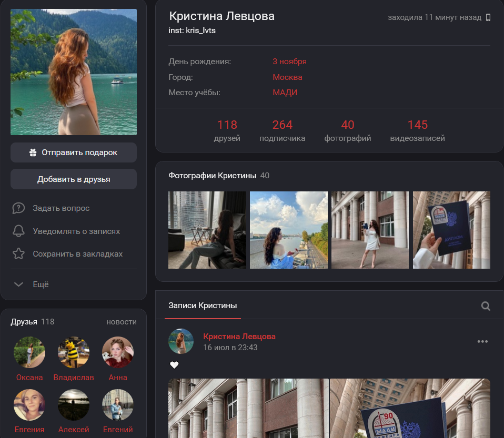Image resolution: width=504 pixels, height=438 pixels.
Task: Open the photo of girl in white dress
Action: 370,230
